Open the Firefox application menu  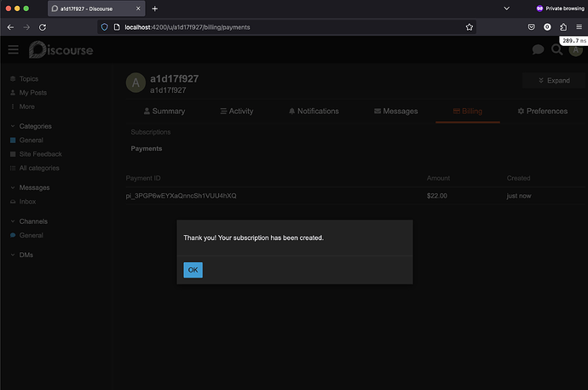(x=579, y=27)
